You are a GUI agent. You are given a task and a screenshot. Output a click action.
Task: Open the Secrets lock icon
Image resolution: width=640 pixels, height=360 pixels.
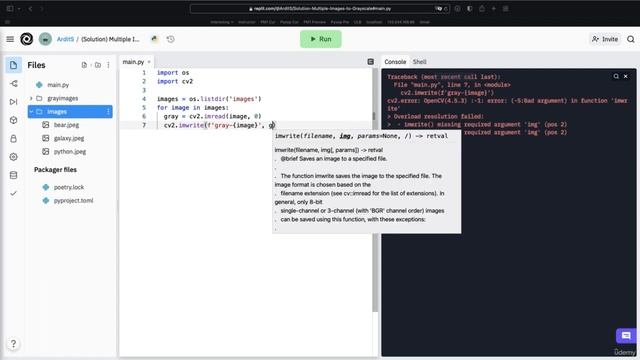(13, 138)
